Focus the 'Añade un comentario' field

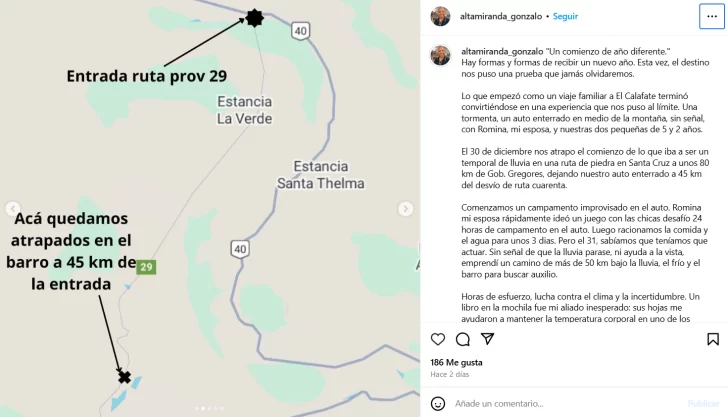click(566, 404)
